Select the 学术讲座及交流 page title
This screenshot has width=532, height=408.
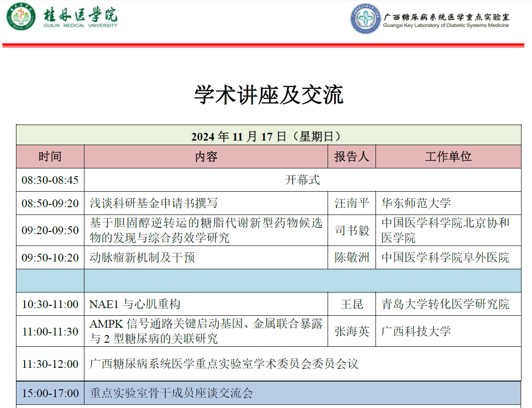269,95
